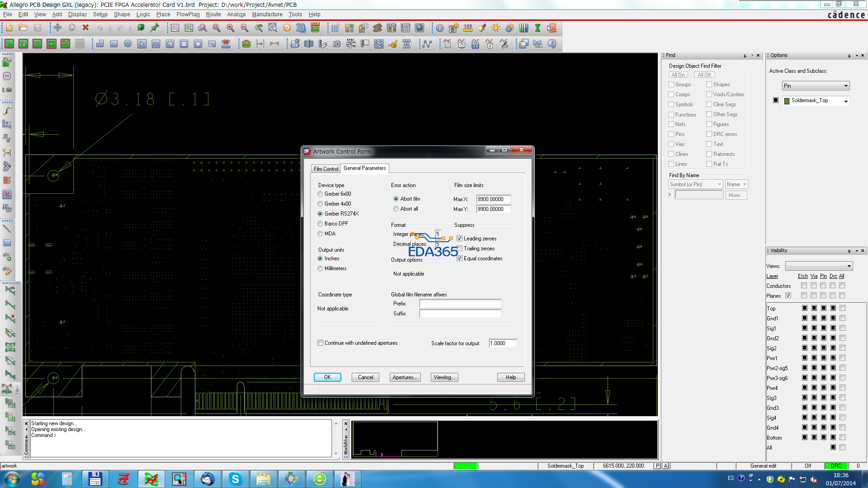Toggle Trailing zeroes suppress checkbox
The height and width of the screenshot is (488, 868).
pos(460,249)
